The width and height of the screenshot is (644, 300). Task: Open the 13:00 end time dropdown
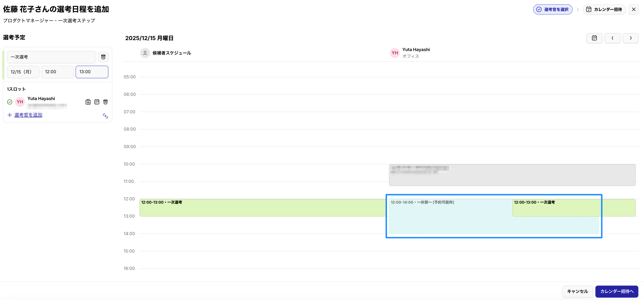tap(92, 72)
